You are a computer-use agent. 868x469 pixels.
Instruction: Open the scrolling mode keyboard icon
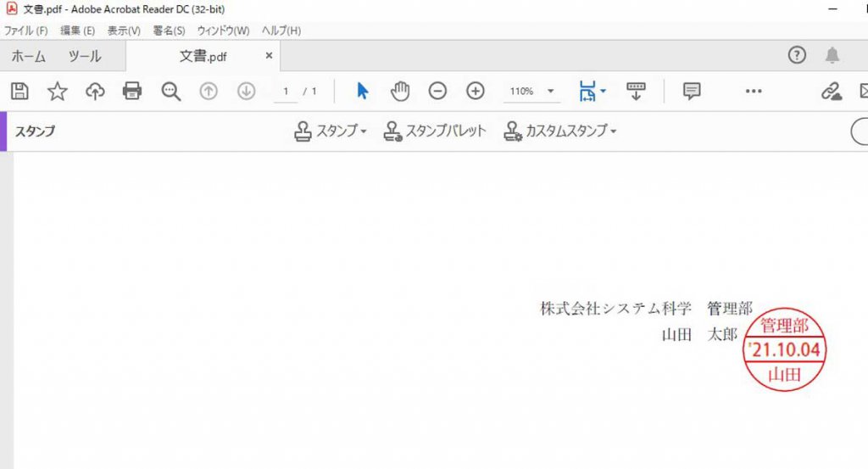636,91
